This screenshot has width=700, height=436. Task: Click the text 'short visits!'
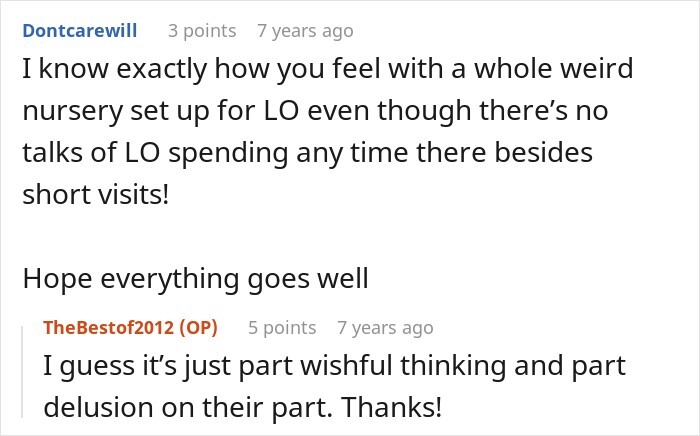96,195
